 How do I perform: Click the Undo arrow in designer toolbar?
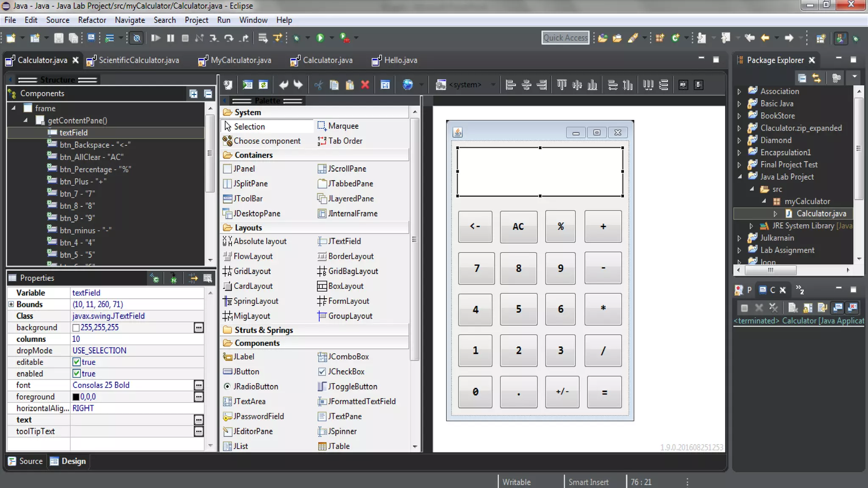pyautogui.click(x=284, y=85)
